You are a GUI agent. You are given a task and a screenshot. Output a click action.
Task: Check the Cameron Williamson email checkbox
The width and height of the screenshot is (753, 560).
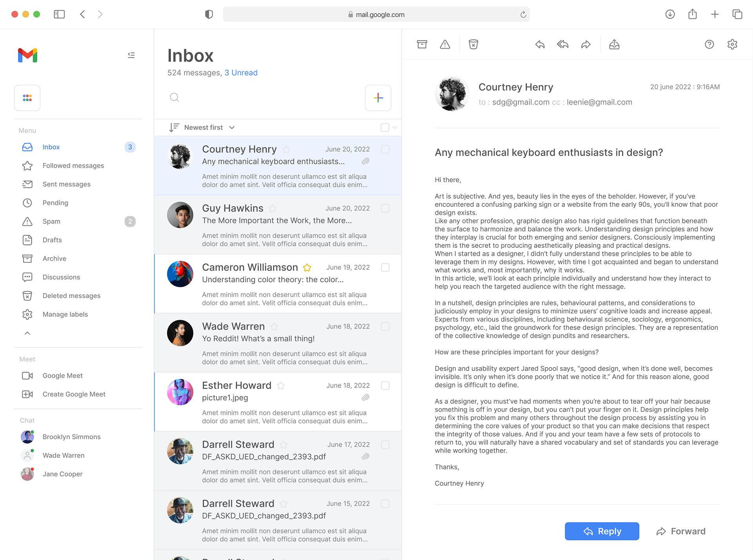click(385, 267)
